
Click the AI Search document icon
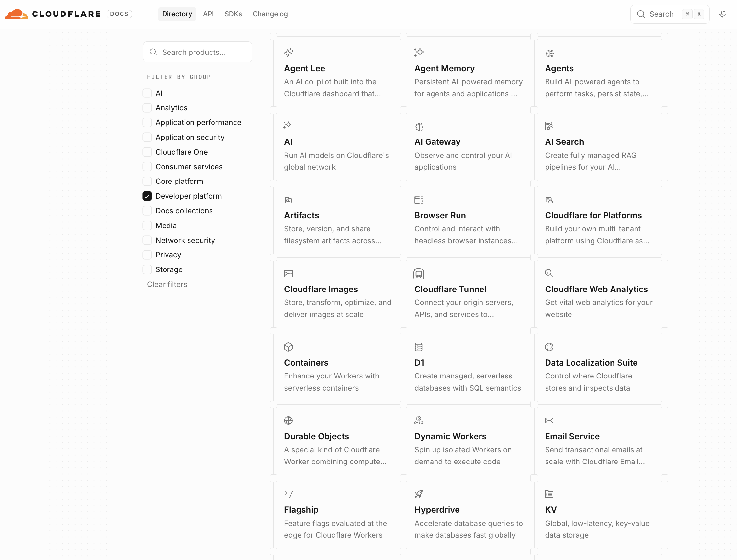click(x=549, y=126)
